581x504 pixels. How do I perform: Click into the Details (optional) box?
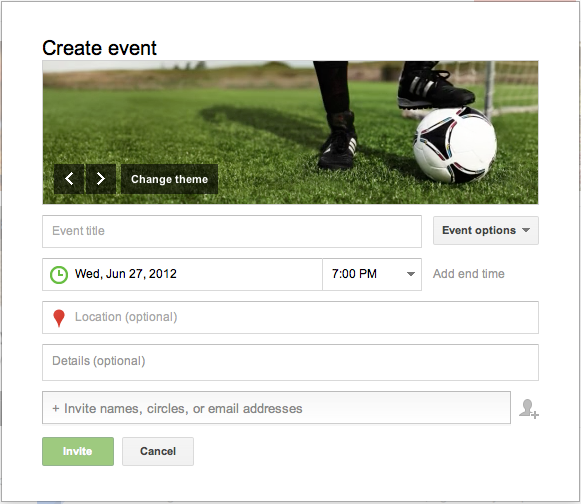tap(290, 362)
